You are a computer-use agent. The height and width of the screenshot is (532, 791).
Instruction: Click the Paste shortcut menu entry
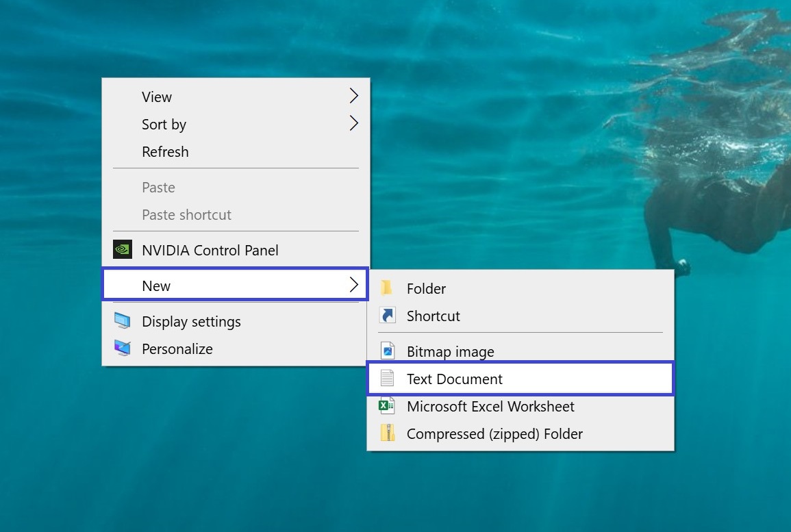(x=186, y=215)
